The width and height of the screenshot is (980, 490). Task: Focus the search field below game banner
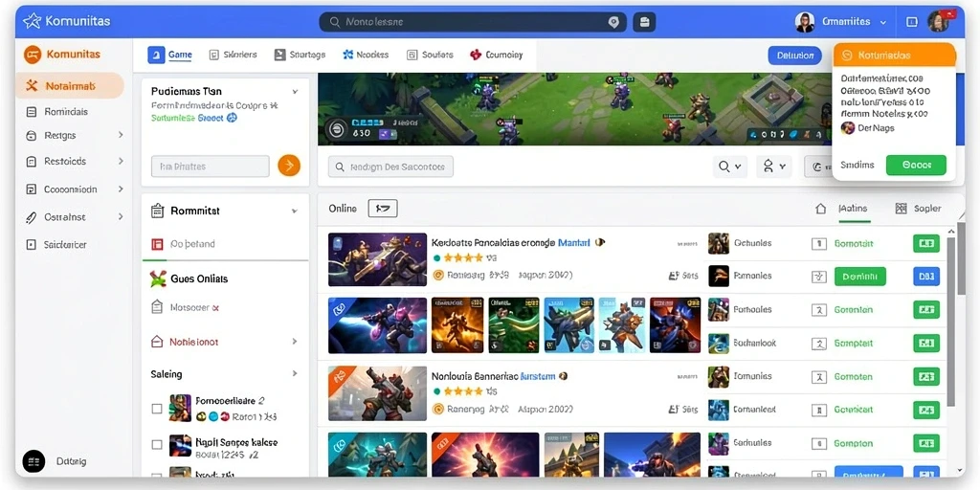pyautogui.click(x=390, y=167)
